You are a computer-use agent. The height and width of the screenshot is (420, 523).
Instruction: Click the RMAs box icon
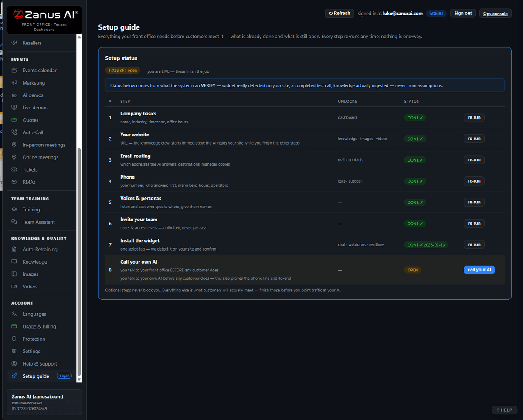(14, 182)
